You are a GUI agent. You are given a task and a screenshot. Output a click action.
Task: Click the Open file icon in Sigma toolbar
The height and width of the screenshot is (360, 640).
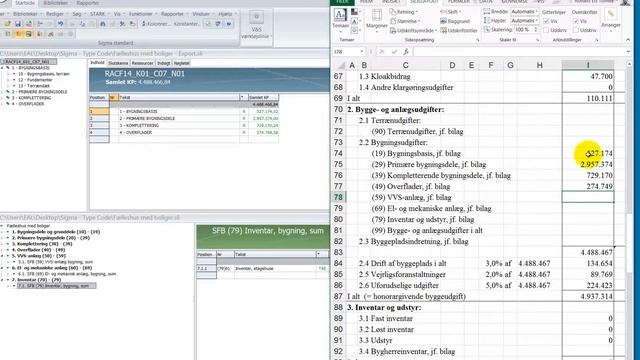(7, 24)
